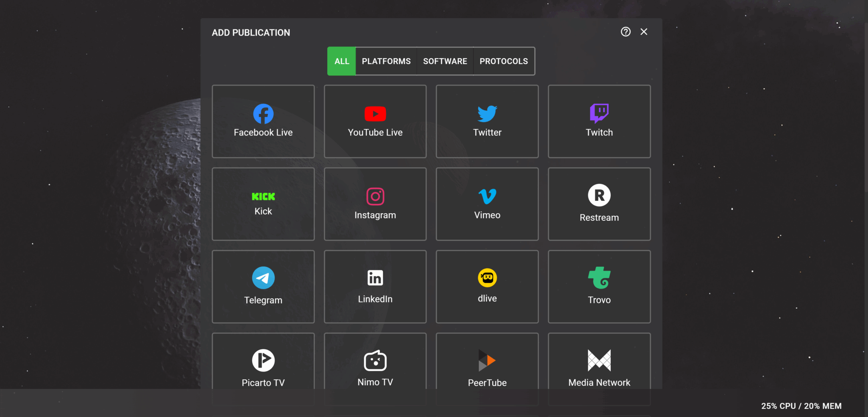
Task: Choose the green Kick logo
Action: (x=263, y=196)
